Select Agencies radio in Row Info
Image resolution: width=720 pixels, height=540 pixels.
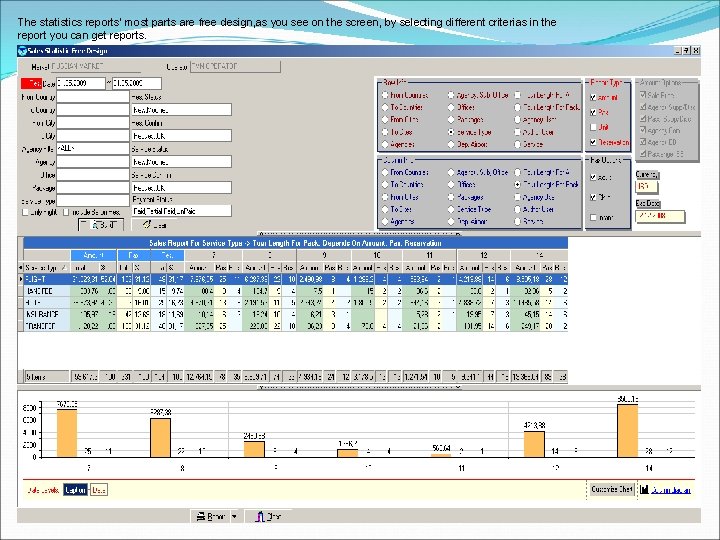[x=385, y=144]
